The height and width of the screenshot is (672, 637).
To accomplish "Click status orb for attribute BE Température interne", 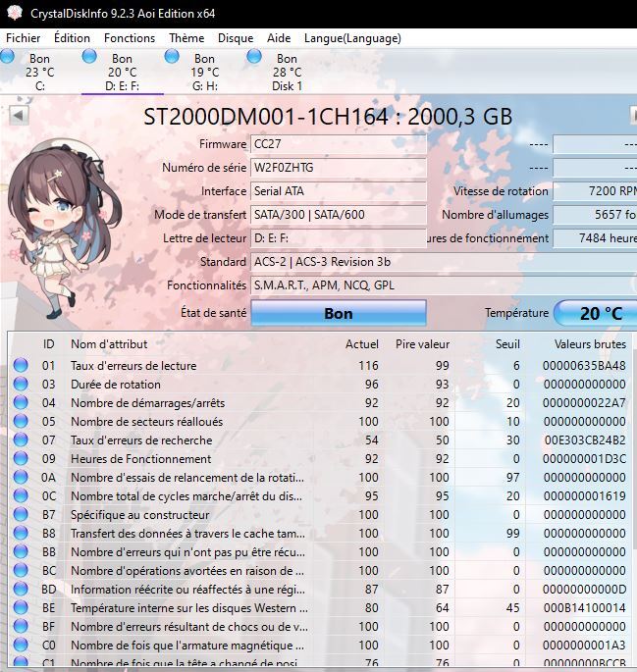I will click(21, 607).
